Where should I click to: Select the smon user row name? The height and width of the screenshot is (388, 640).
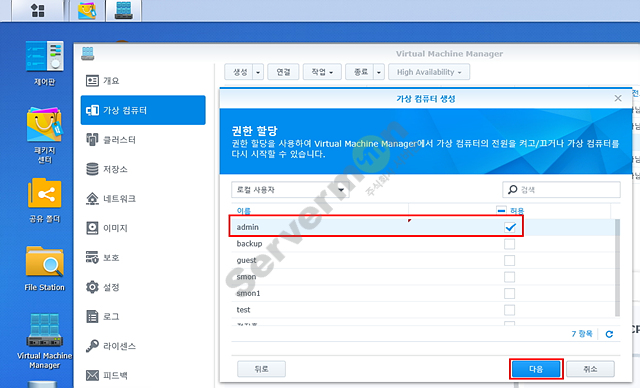click(246, 277)
